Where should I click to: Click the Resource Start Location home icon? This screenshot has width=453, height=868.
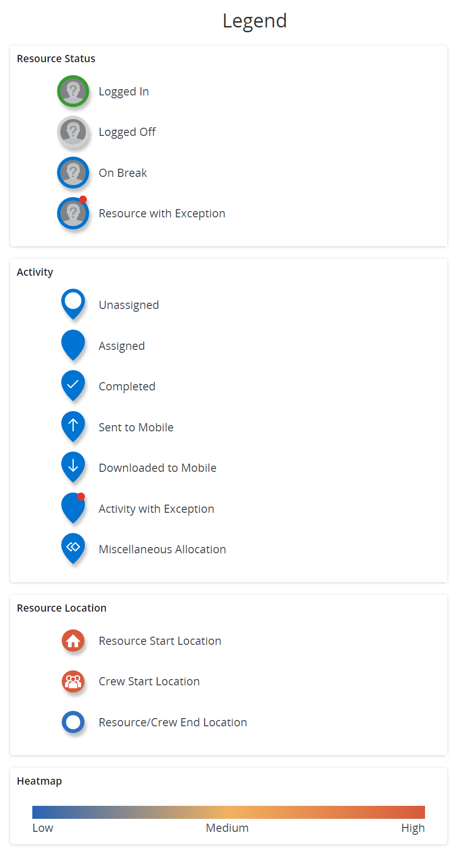pos(73,641)
